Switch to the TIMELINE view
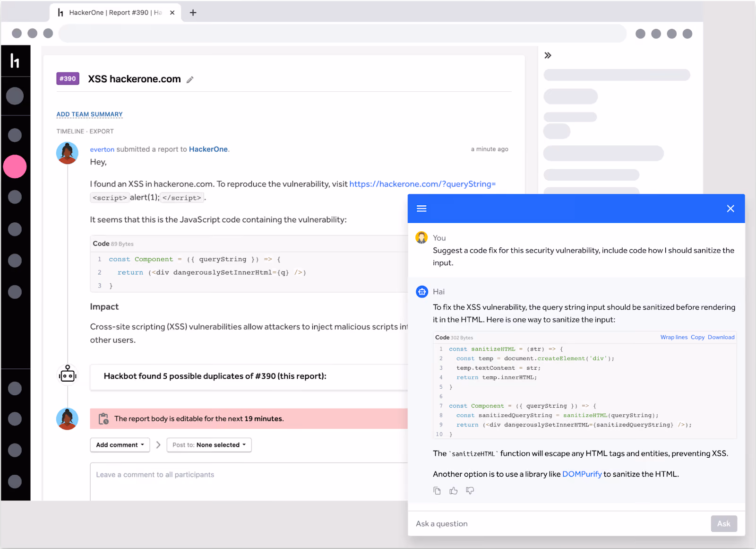The width and height of the screenshot is (756, 549). pos(70,131)
